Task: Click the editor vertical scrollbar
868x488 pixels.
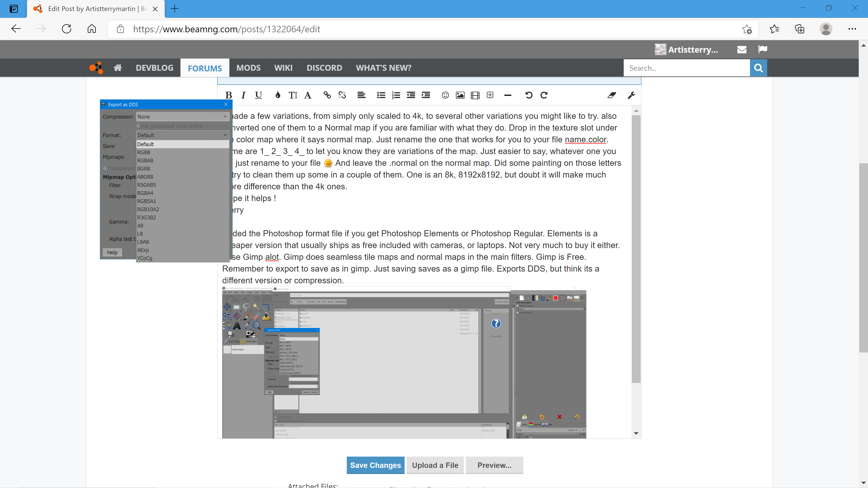Action: pos(636,249)
